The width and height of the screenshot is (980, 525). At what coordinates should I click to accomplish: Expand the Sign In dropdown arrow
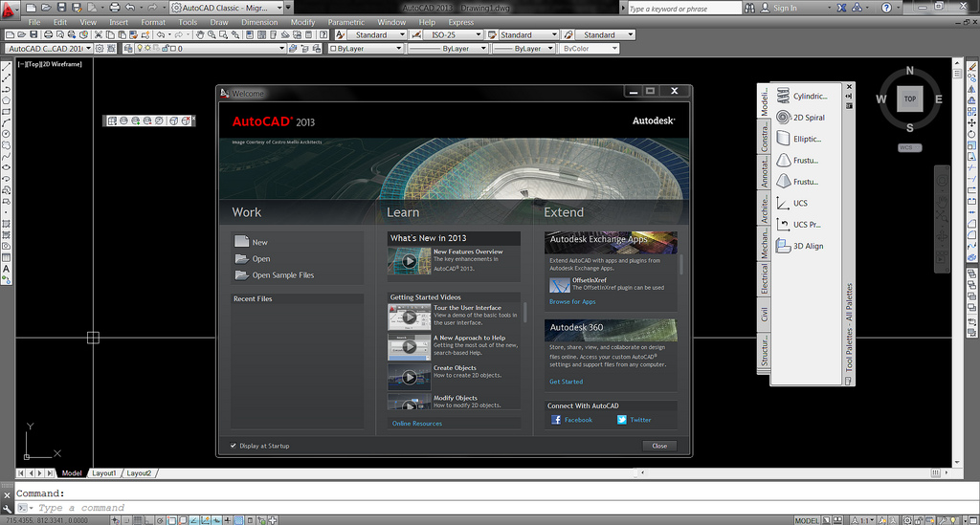(x=829, y=8)
